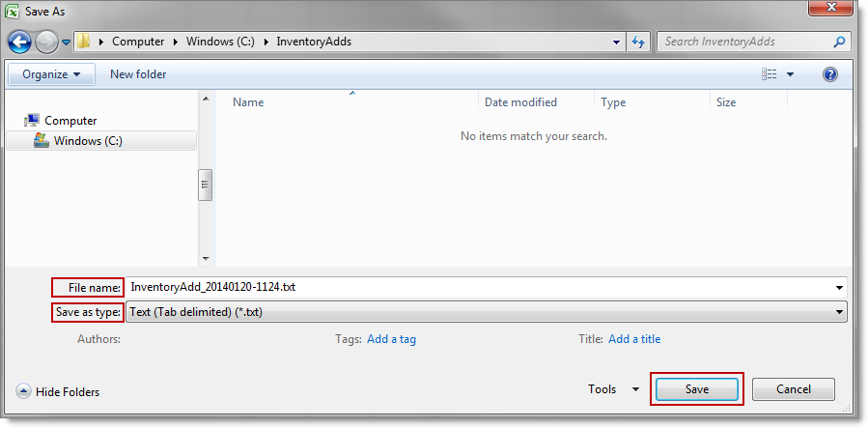Expand the view options dropdown arrow

pos(790,74)
